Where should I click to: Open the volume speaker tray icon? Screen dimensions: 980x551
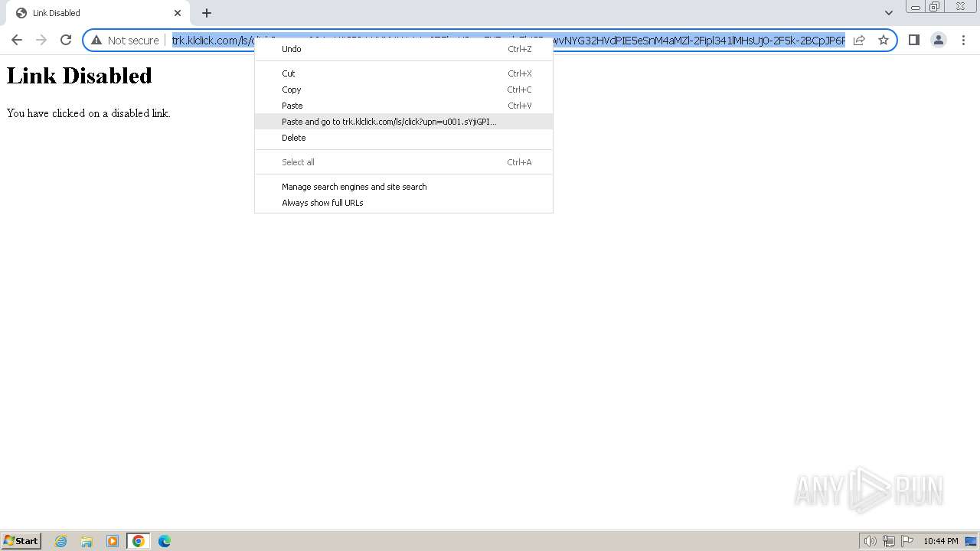870,541
